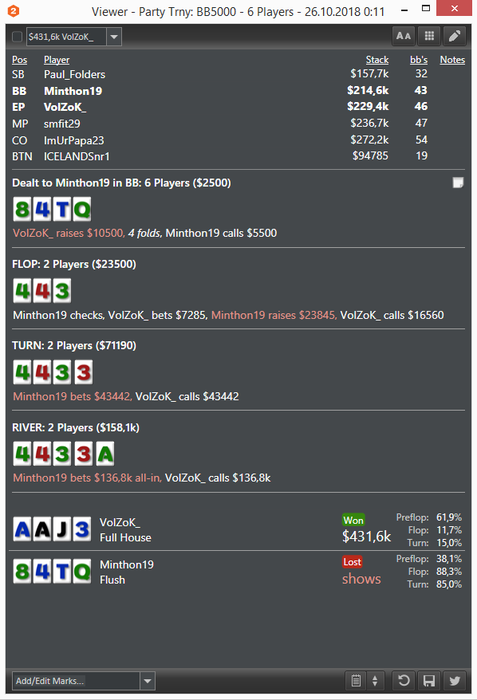Share the hand via Twitter icon
Image resolution: width=477 pixels, height=700 pixels.
click(455, 681)
